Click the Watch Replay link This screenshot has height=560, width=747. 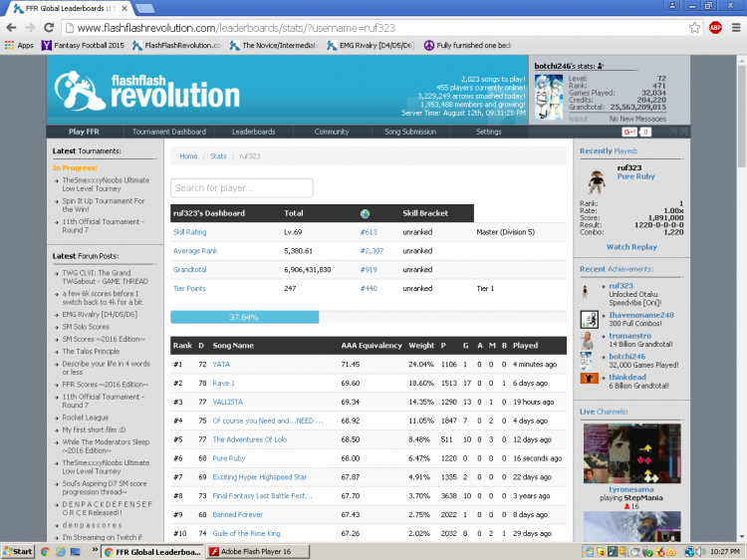coord(631,247)
